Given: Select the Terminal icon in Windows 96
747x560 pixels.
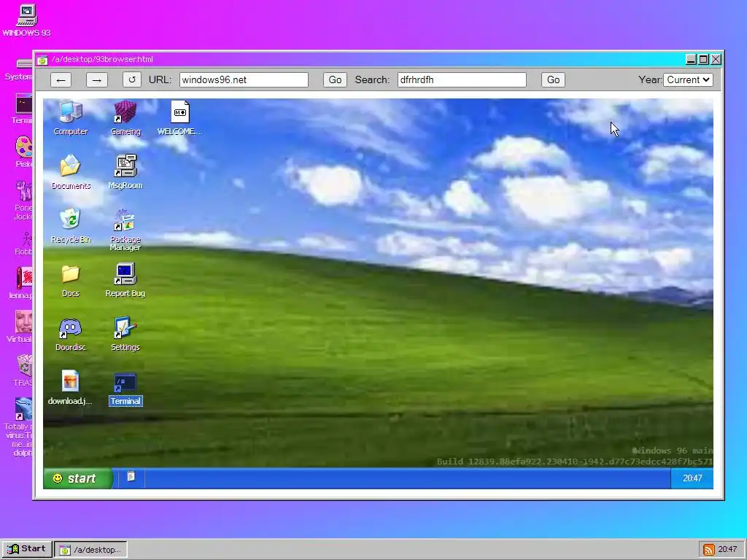Looking at the screenshot, I should click(125, 389).
